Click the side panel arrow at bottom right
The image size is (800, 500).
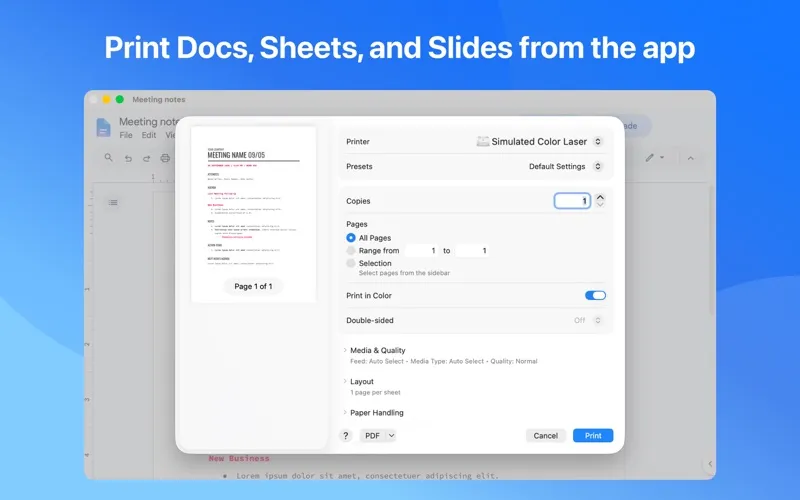click(710, 464)
